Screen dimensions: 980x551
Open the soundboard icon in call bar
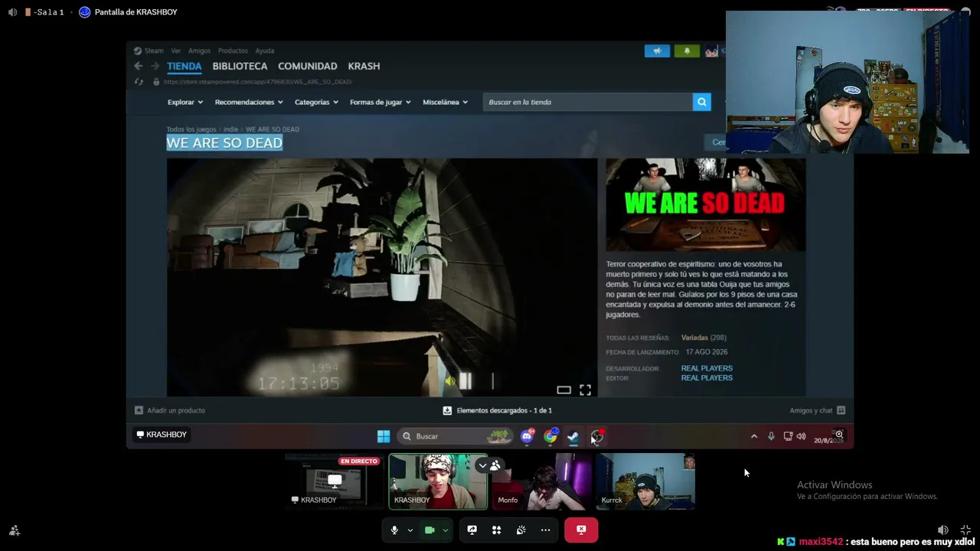click(x=521, y=530)
